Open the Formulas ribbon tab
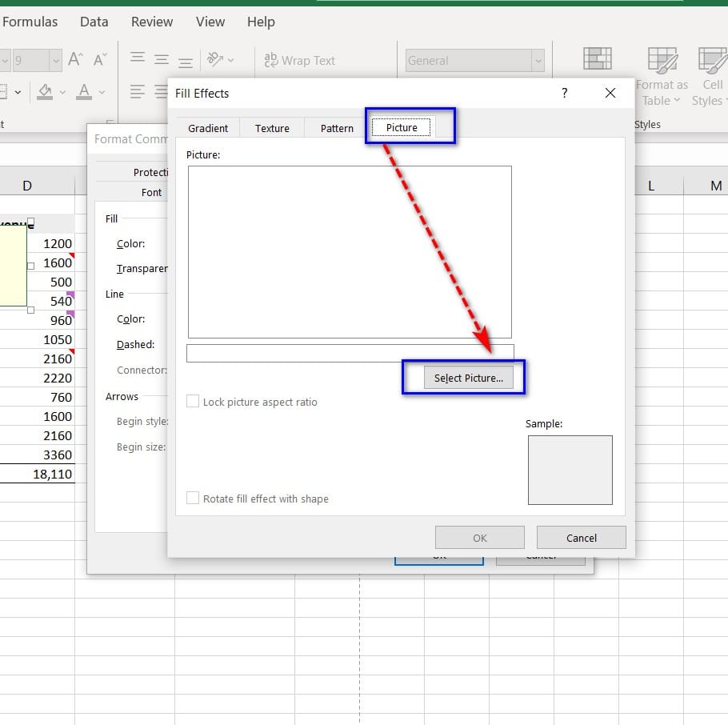Viewport: 728px width, 725px height. 30,22
